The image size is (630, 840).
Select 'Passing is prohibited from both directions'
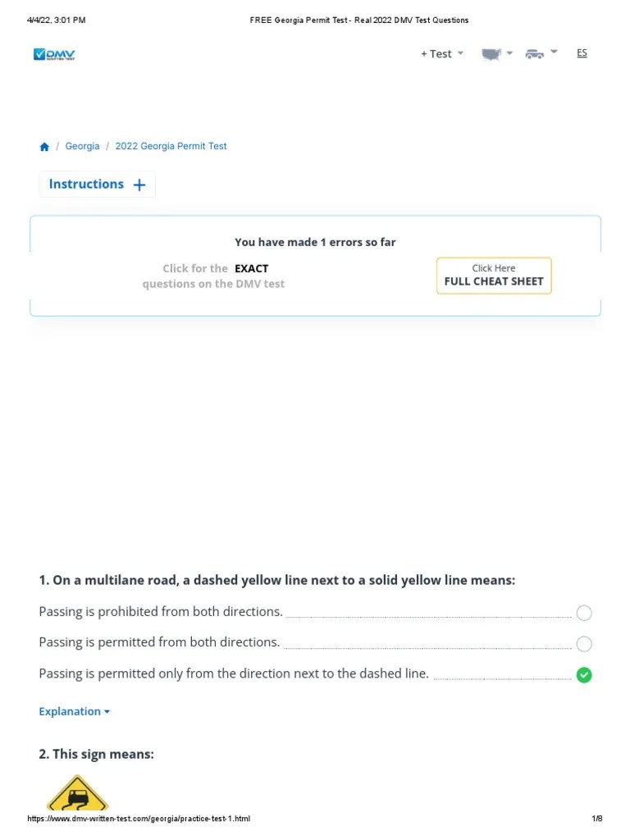coord(583,613)
